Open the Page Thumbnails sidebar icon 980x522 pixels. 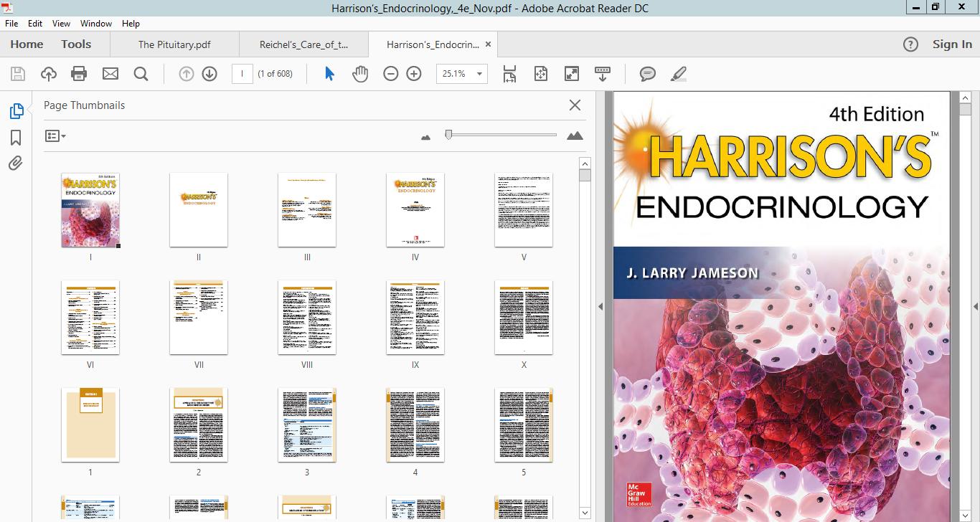16,111
